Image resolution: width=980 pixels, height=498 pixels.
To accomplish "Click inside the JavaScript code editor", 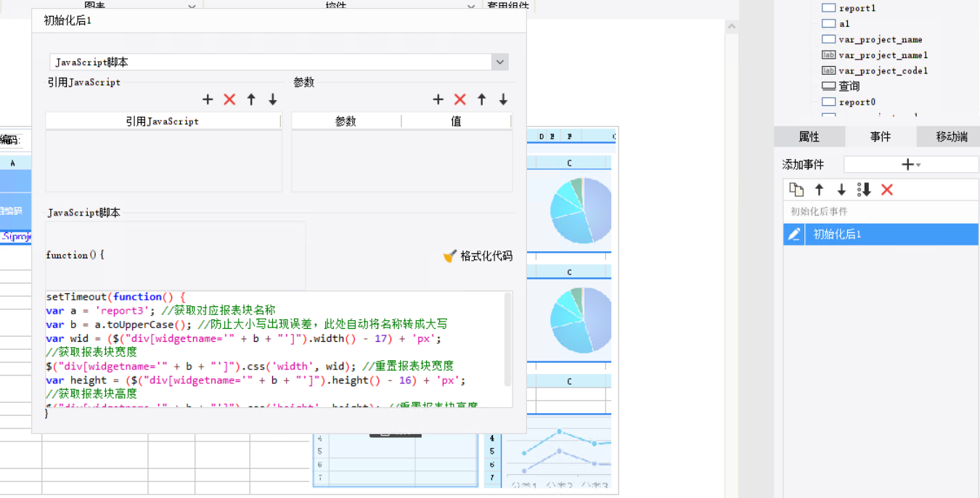I will click(x=274, y=350).
